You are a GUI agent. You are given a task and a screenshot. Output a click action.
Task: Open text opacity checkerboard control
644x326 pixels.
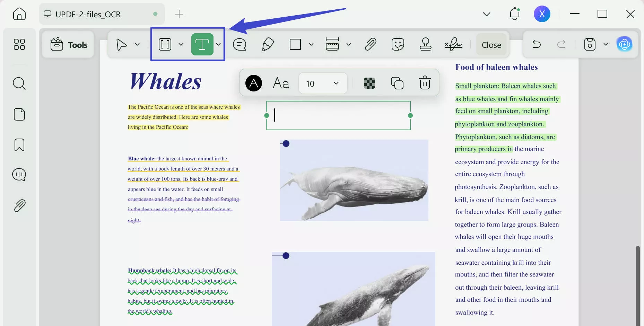click(369, 83)
